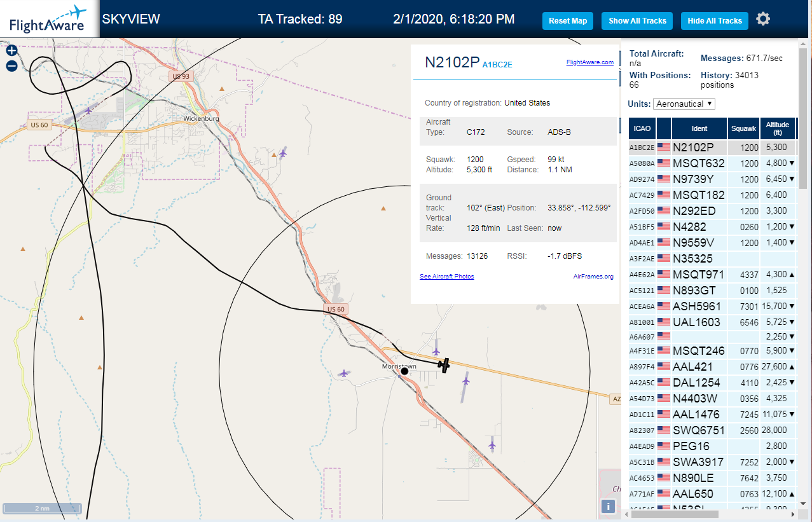Open See Aircraft Photos link
812x522 pixels.
(x=446, y=277)
